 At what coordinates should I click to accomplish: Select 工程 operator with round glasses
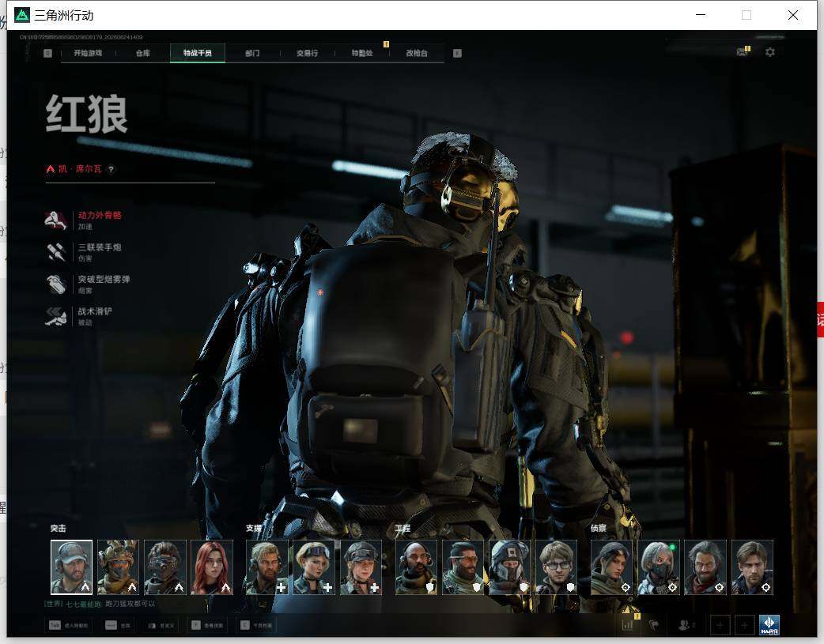point(557,567)
